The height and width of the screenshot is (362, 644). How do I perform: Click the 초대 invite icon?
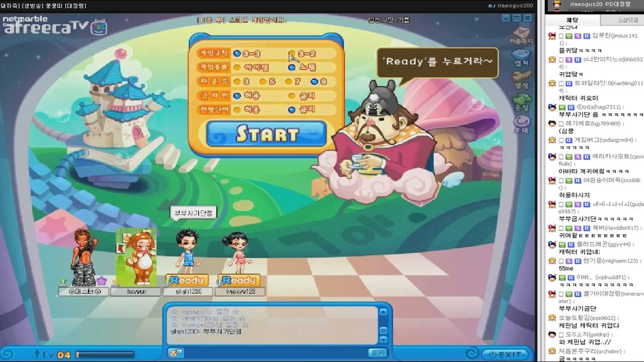coord(522,124)
